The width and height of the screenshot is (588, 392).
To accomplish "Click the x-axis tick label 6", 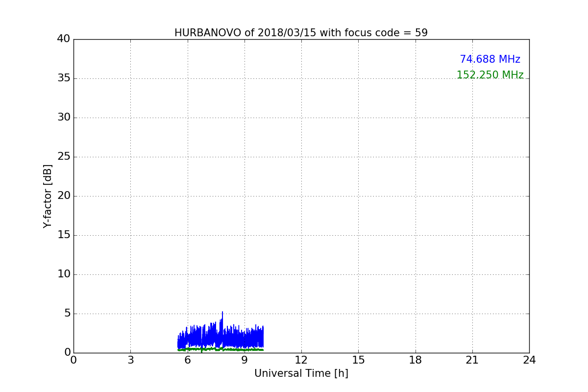I will (187, 360).
